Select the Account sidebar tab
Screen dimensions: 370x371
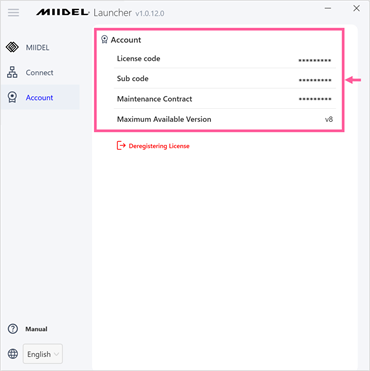point(40,97)
